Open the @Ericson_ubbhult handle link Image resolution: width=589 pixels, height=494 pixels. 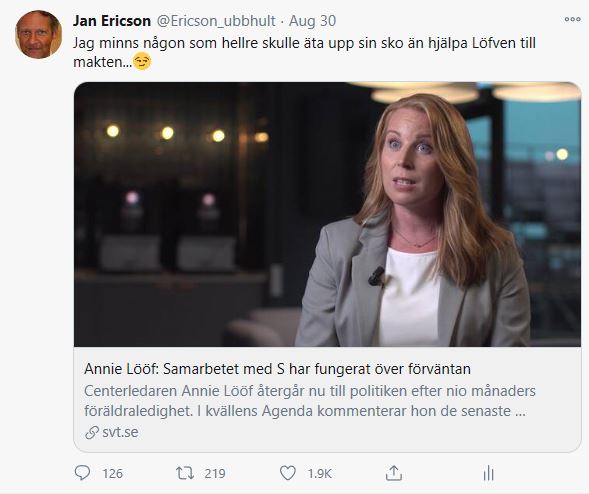[216, 21]
